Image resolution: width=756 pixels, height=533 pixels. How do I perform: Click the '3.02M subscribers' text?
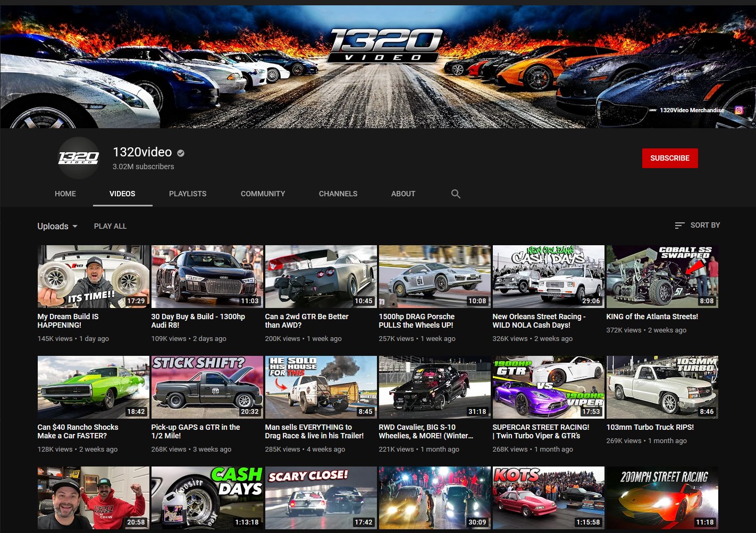point(144,166)
